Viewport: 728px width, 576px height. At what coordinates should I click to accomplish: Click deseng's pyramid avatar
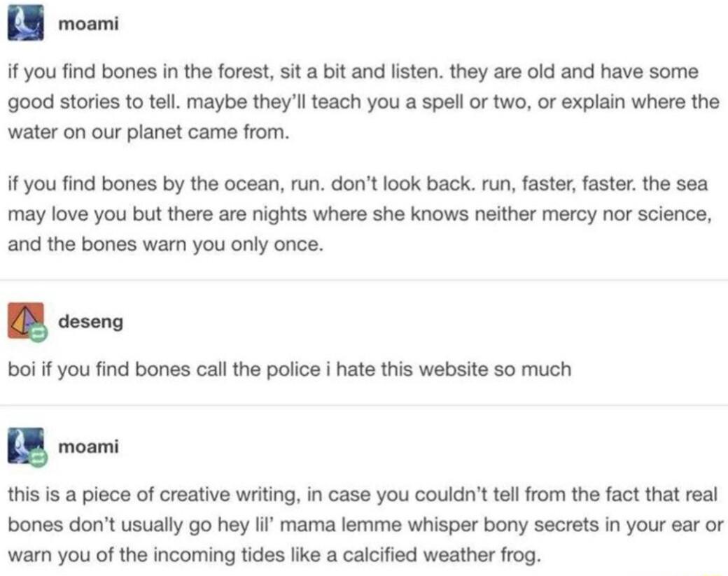[25, 321]
